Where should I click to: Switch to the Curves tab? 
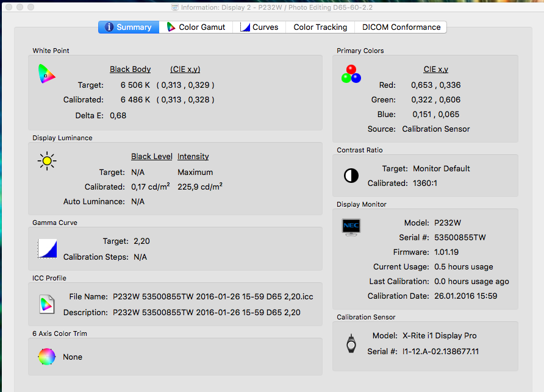[259, 27]
